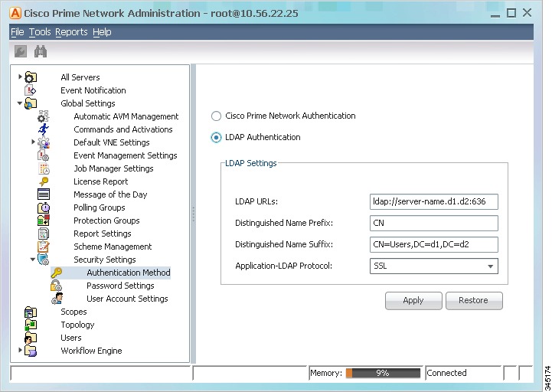Image resolution: width=552 pixels, height=392 pixels.
Task: Click the Event Notification icon
Action: pos(31,90)
